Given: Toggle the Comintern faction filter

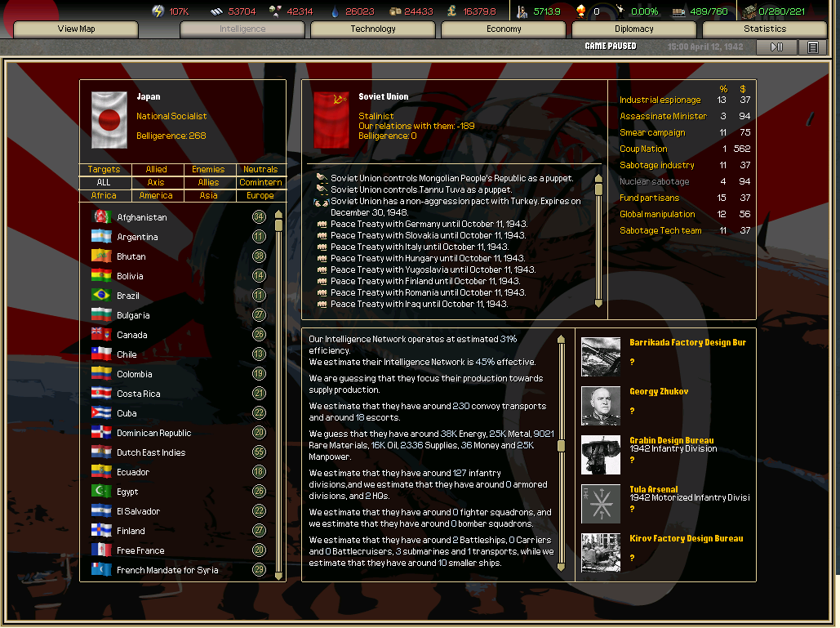Looking at the screenshot, I should [260, 183].
